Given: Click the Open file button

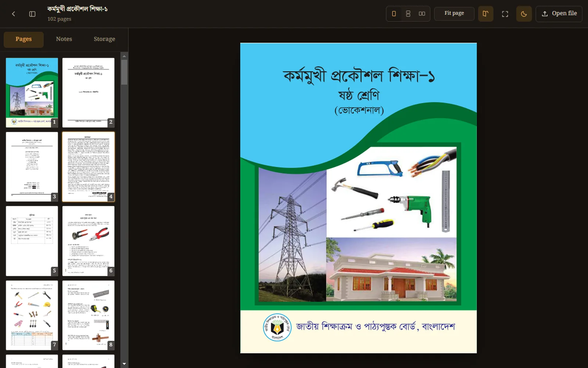Looking at the screenshot, I should (559, 14).
